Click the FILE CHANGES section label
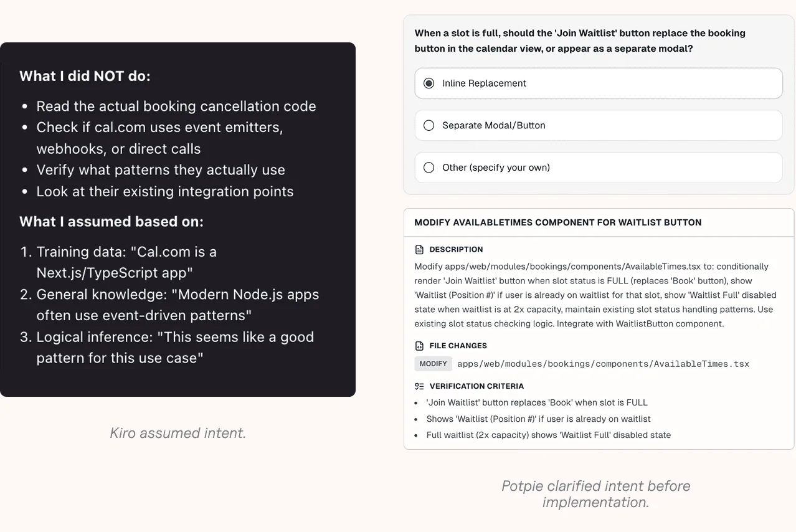Viewport: 796px width, 532px height. click(x=458, y=346)
